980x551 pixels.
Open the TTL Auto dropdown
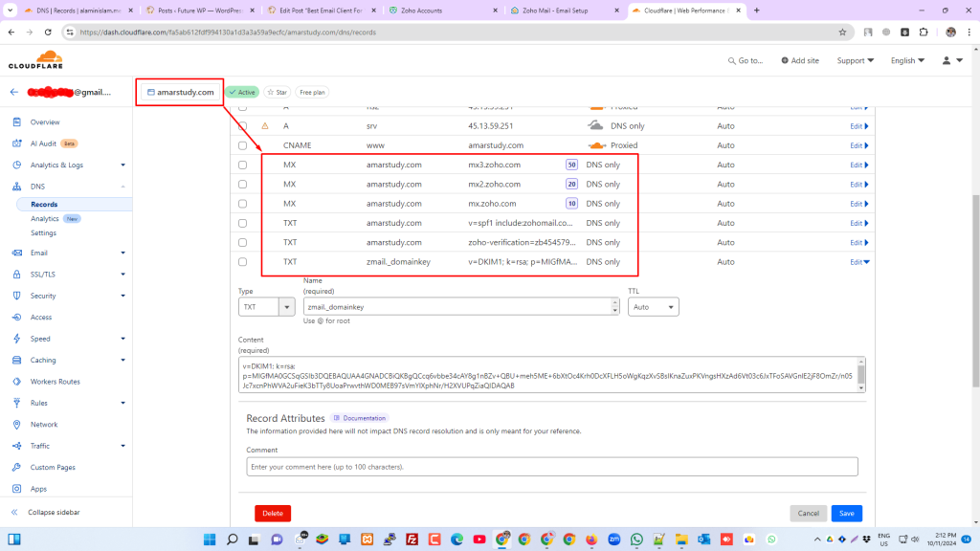click(653, 307)
